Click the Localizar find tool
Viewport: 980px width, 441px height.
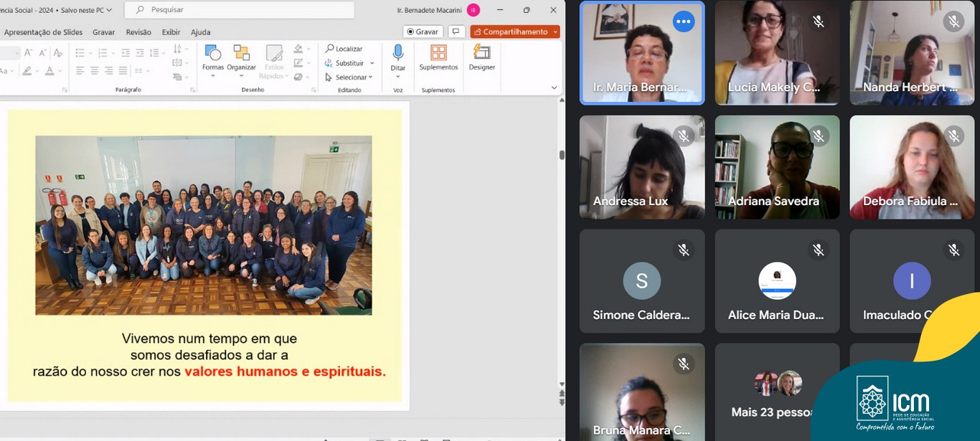[344, 49]
